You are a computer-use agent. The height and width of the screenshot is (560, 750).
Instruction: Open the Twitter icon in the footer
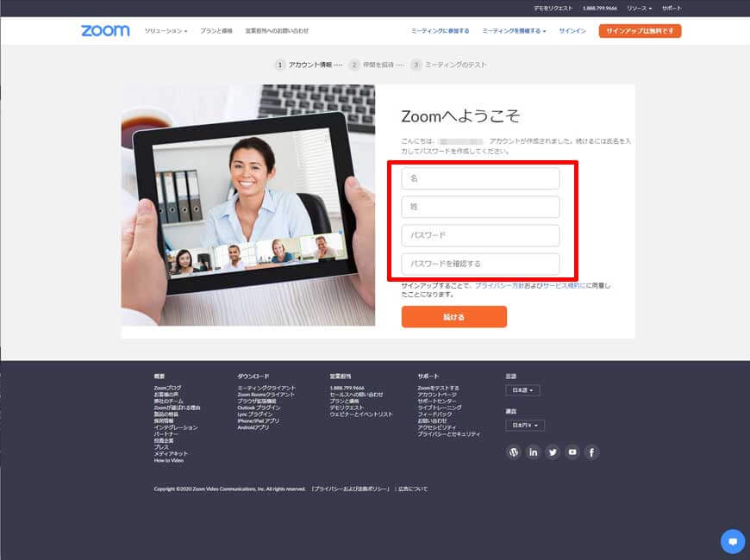[553, 452]
